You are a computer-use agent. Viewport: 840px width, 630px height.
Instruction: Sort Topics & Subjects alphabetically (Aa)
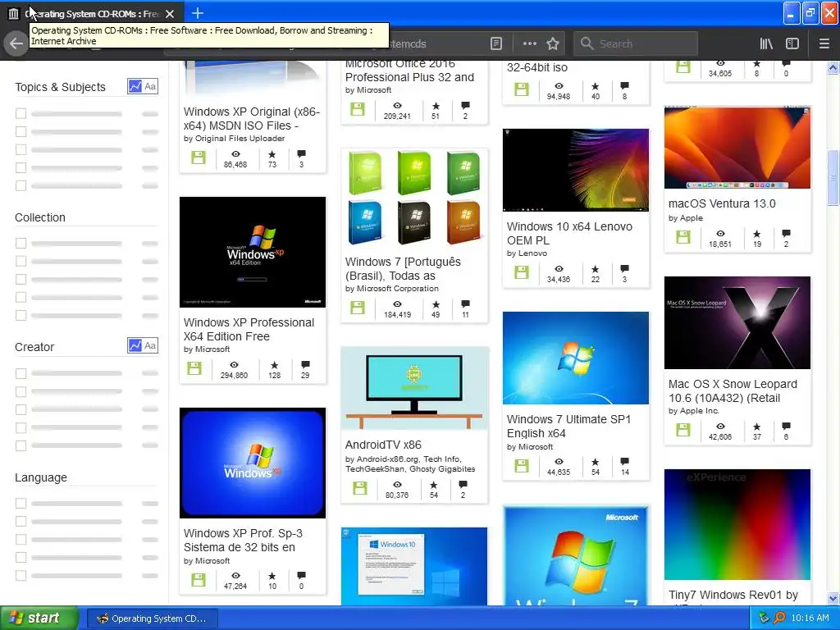[x=151, y=86]
